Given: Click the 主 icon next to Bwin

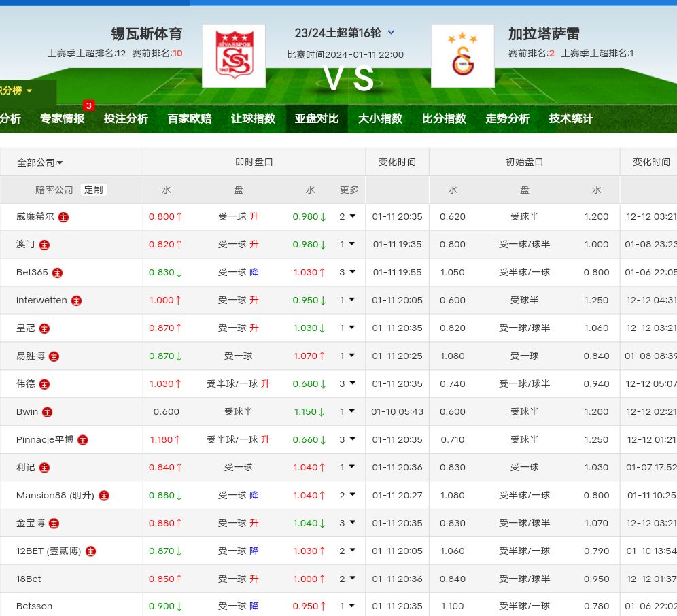Looking at the screenshot, I should 48,412.
